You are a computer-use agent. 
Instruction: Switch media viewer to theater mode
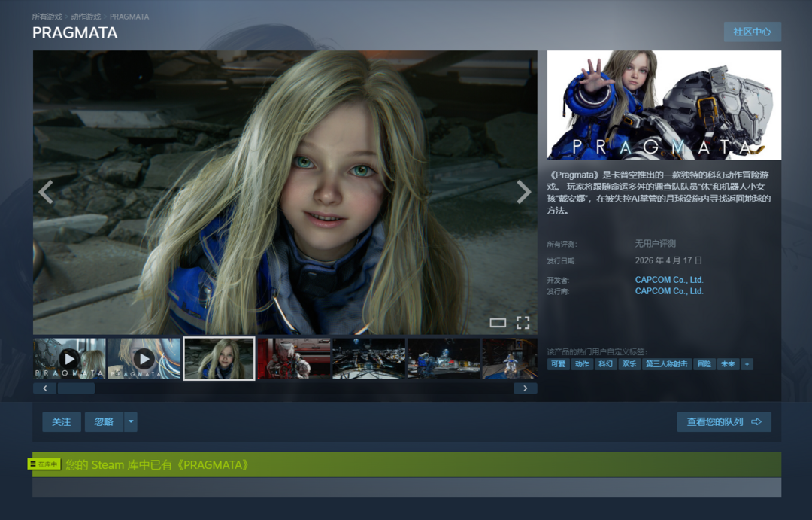click(498, 323)
